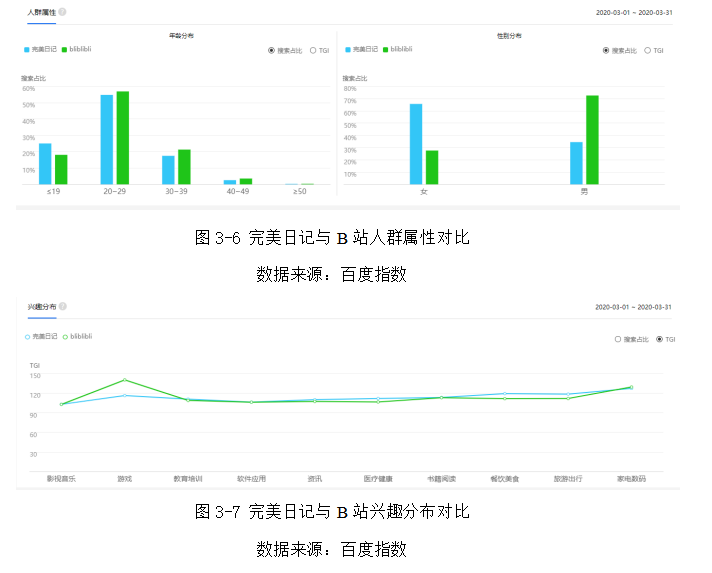Click the 女 axis label

424,192
